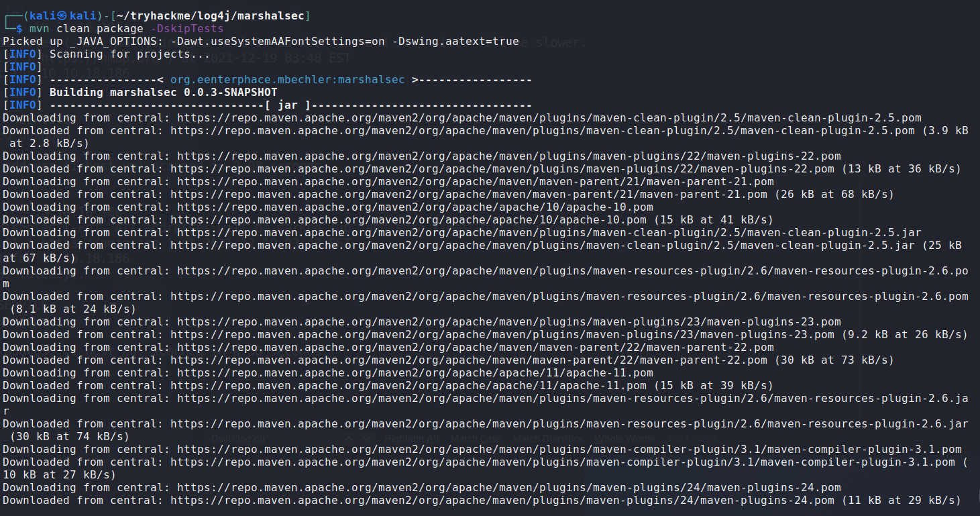Open the Downloaded maven-plugins-24.pom URL
This screenshot has width=980, height=516.
502,501
